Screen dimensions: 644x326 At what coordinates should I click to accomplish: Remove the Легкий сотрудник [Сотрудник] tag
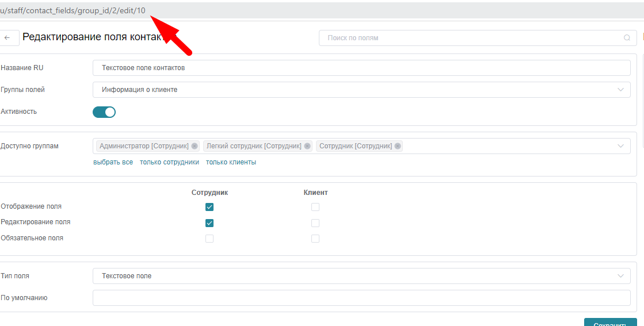pyautogui.click(x=307, y=146)
